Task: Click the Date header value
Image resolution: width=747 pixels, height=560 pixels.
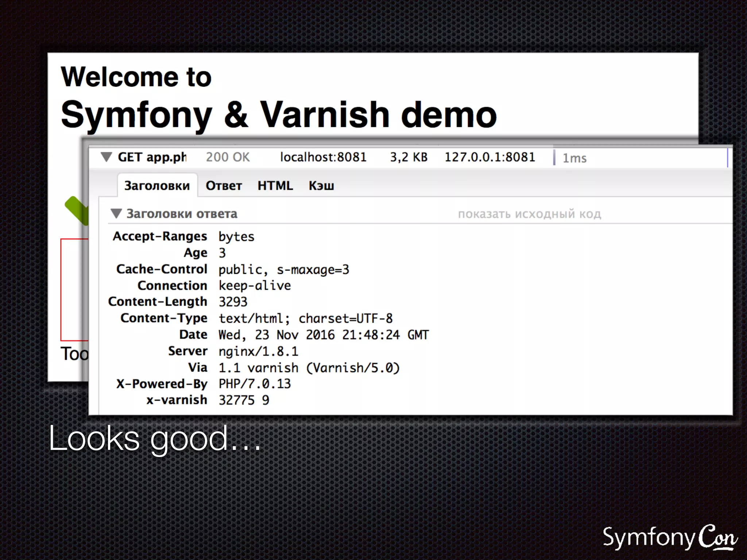Action: (x=323, y=335)
